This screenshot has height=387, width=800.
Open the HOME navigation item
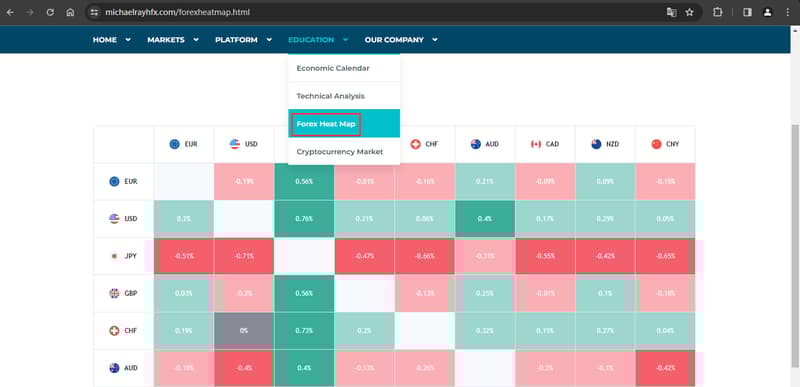click(x=105, y=40)
